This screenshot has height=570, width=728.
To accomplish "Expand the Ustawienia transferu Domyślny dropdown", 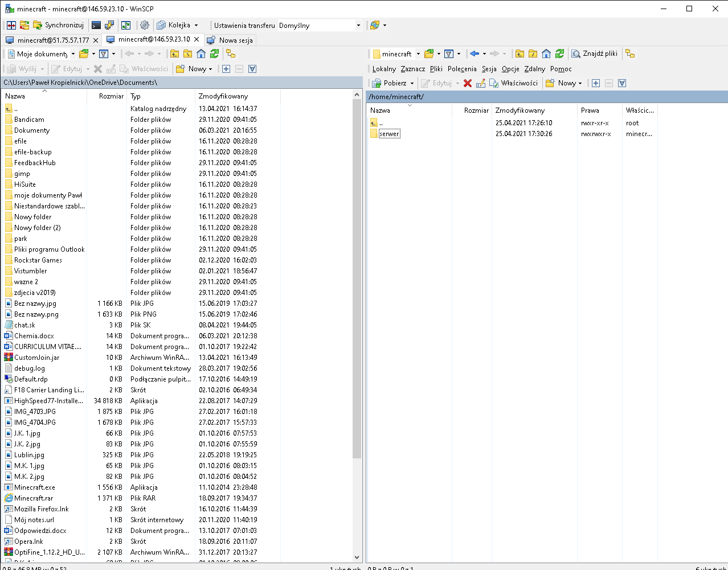I will pos(358,25).
